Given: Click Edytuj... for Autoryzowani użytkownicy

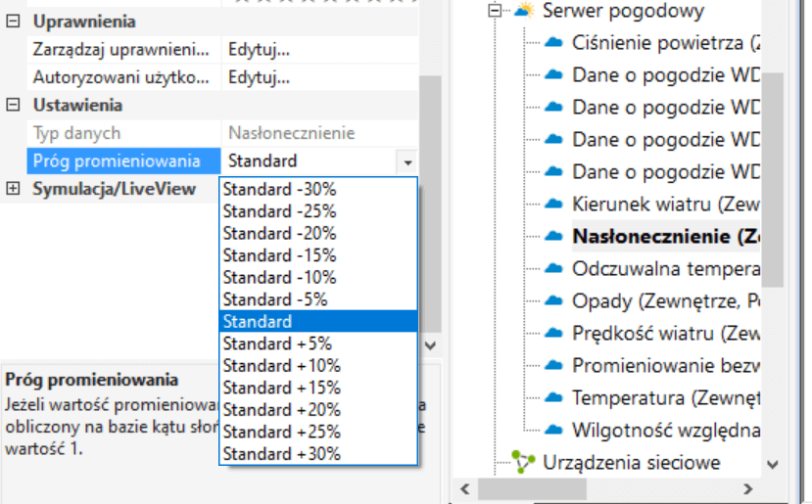Looking at the screenshot, I should click(259, 76).
